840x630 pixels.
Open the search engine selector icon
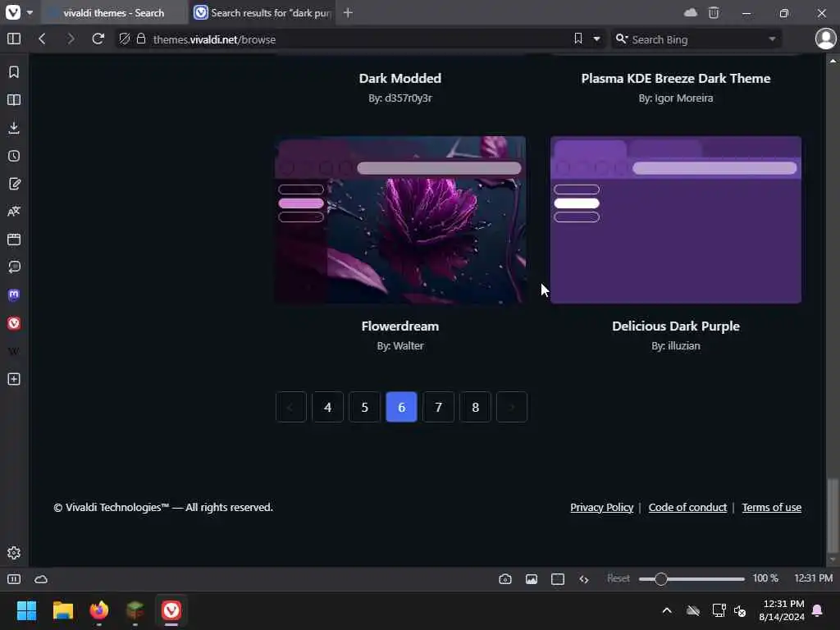(x=622, y=39)
